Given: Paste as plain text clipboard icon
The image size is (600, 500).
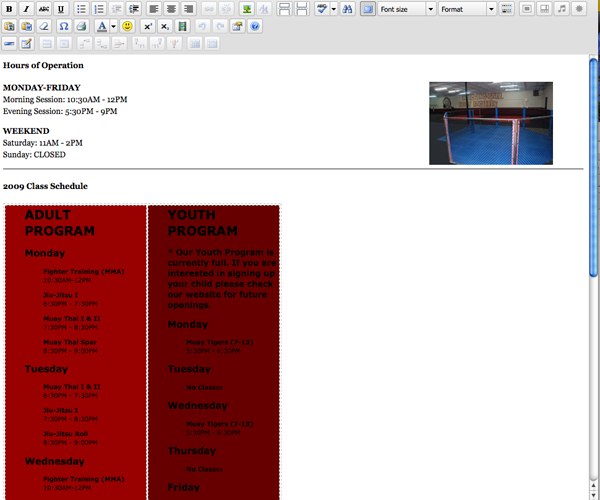Looking at the screenshot, I should click(9, 26).
